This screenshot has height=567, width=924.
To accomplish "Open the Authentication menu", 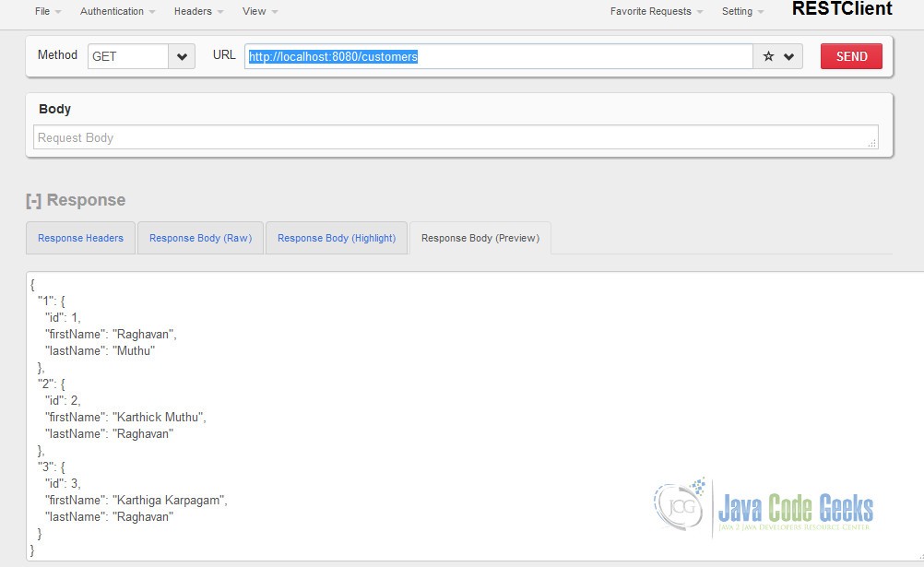I will click(x=117, y=11).
